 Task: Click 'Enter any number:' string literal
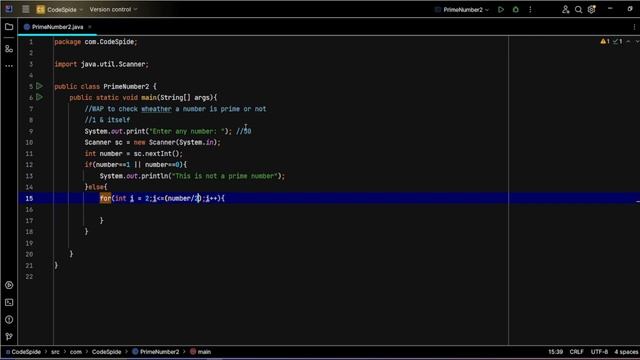pyautogui.click(x=187, y=131)
